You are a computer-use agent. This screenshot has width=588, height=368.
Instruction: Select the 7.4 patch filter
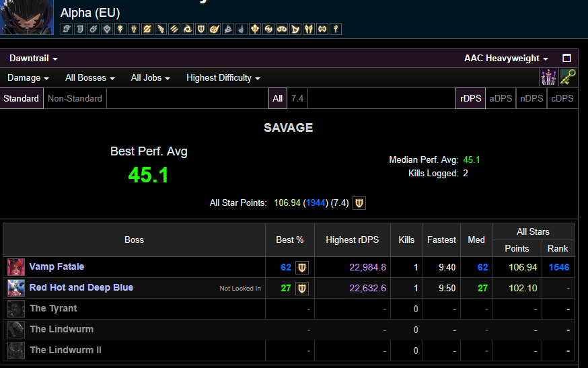coord(297,98)
